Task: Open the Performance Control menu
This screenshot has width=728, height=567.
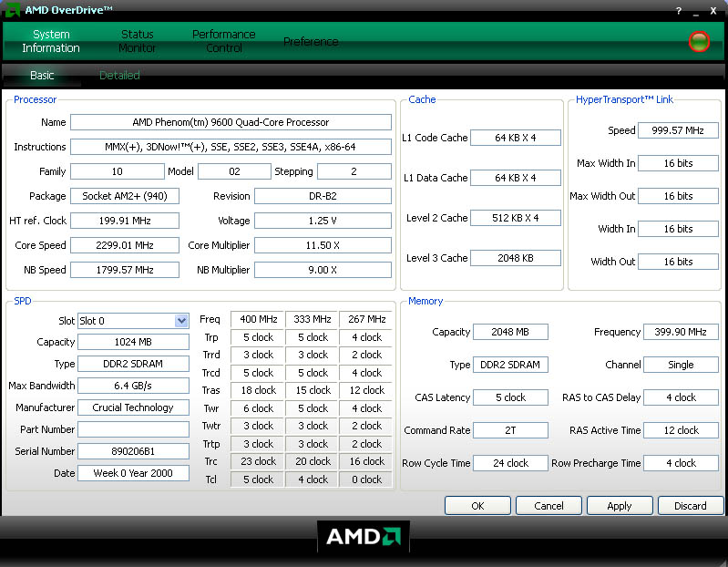Action: tap(224, 41)
